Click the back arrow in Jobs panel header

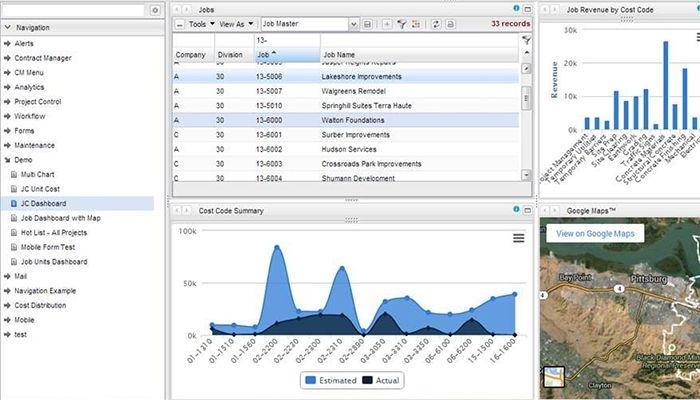[x=177, y=9]
